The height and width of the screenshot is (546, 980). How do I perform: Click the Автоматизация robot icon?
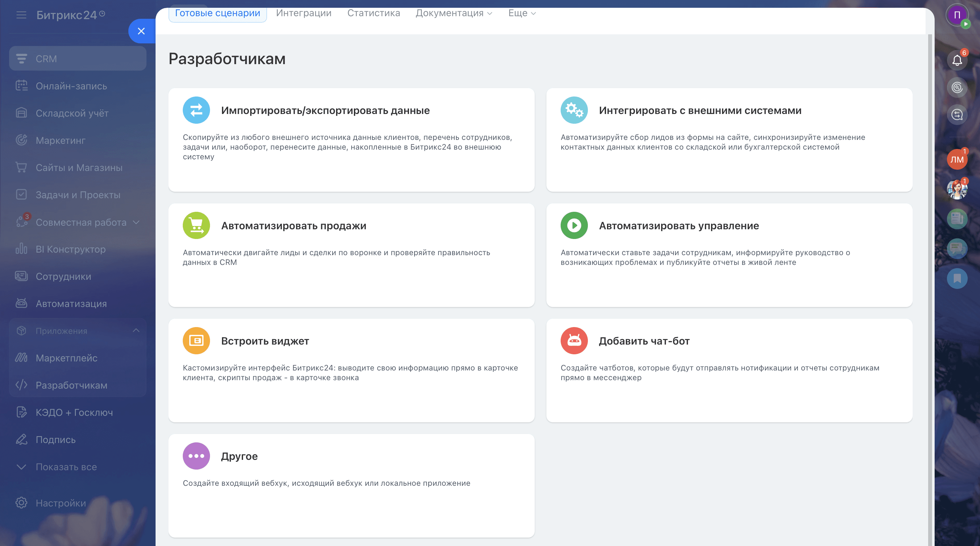pos(22,303)
